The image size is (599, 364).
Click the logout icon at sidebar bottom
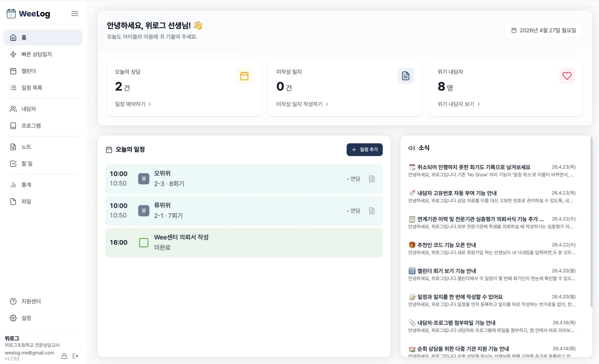(75, 356)
